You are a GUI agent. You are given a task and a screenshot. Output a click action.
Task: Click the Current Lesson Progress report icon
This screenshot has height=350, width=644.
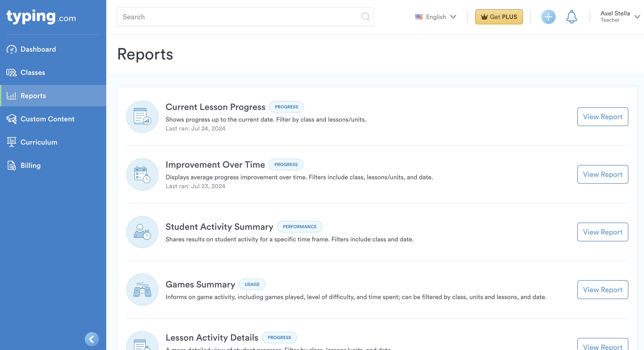pyautogui.click(x=142, y=117)
